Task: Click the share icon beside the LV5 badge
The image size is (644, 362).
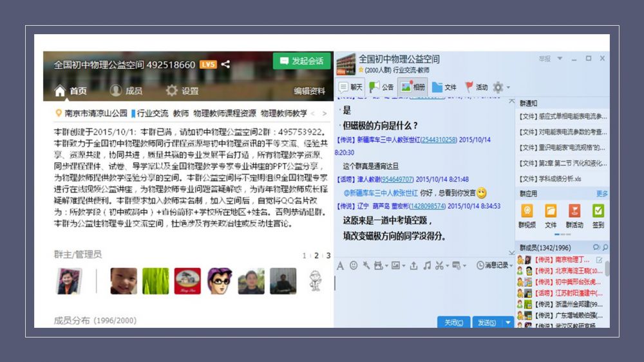Action: click(x=225, y=64)
